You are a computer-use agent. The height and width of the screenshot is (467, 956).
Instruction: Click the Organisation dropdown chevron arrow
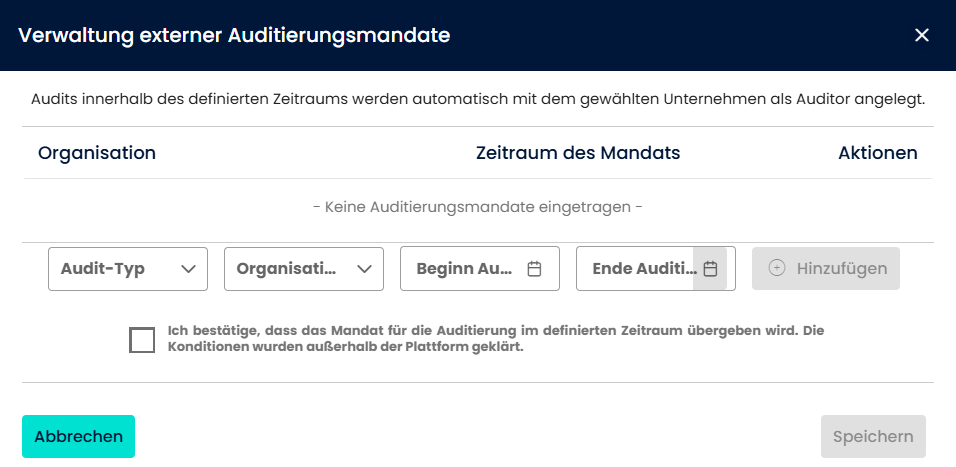[x=364, y=269]
